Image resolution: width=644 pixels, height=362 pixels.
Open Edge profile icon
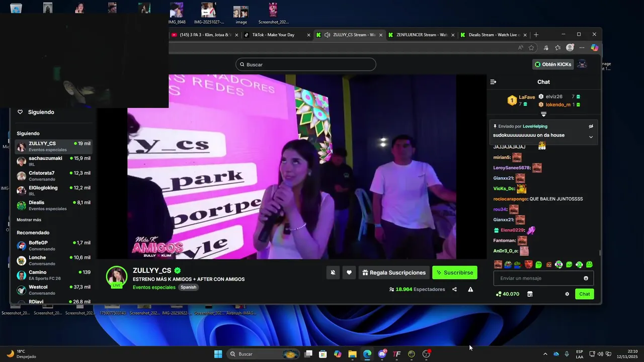[x=570, y=48]
